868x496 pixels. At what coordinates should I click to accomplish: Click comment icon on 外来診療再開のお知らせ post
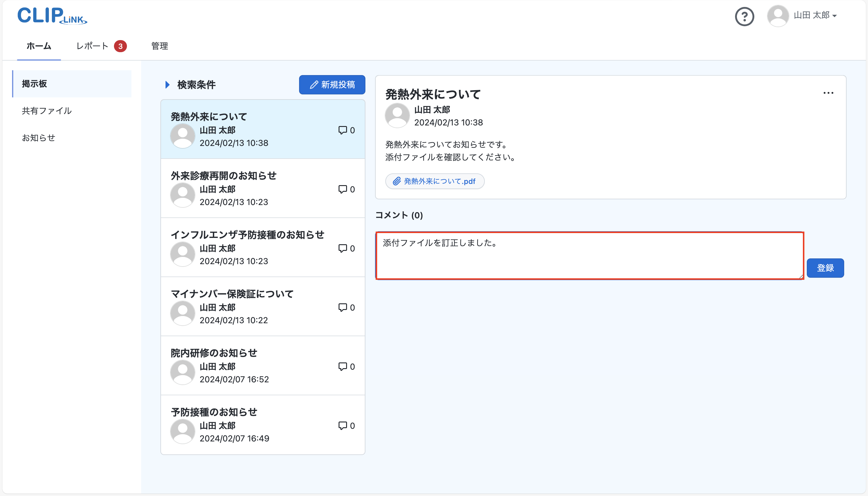click(x=342, y=189)
